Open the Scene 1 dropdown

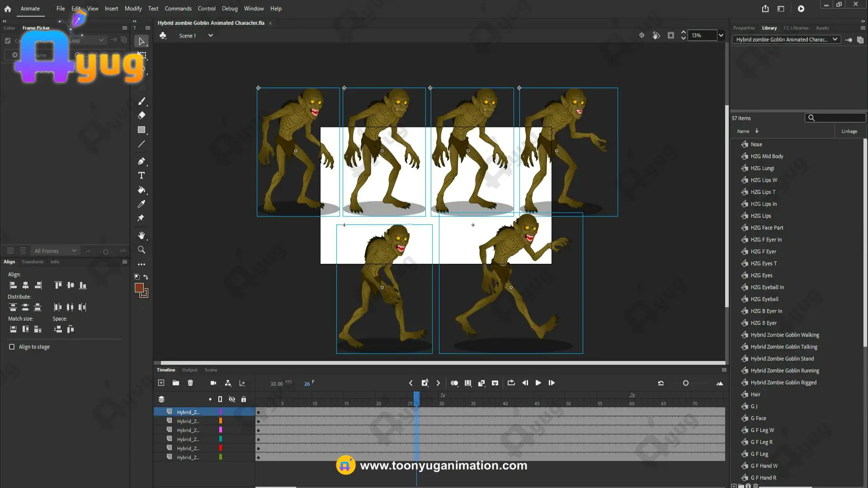pyautogui.click(x=210, y=35)
